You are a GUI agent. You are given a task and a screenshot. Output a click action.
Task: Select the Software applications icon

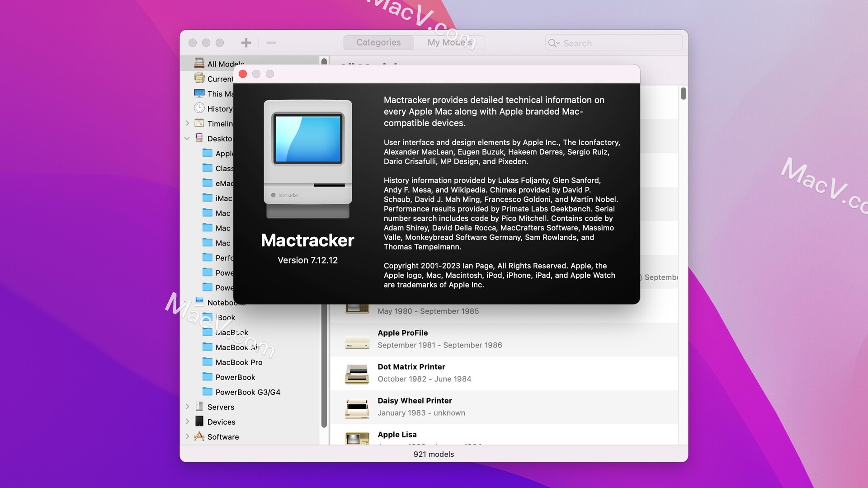199,436
